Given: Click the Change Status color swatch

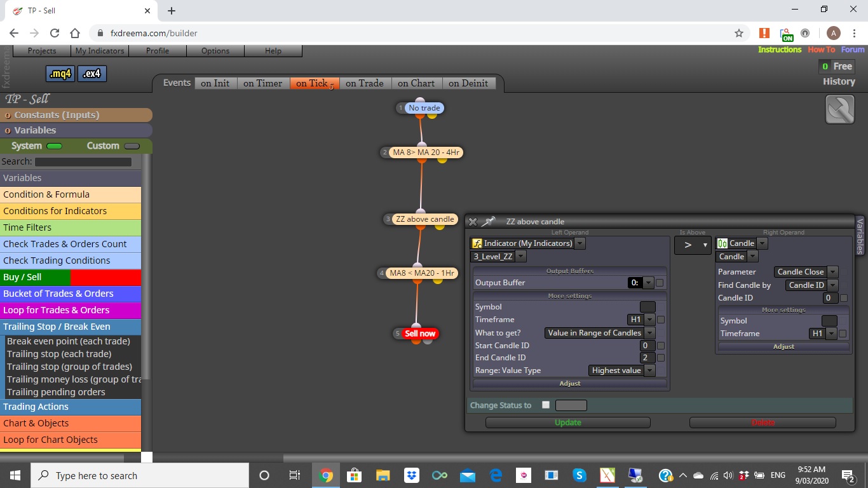Looking at the screenshot, I should coord(571,405).
